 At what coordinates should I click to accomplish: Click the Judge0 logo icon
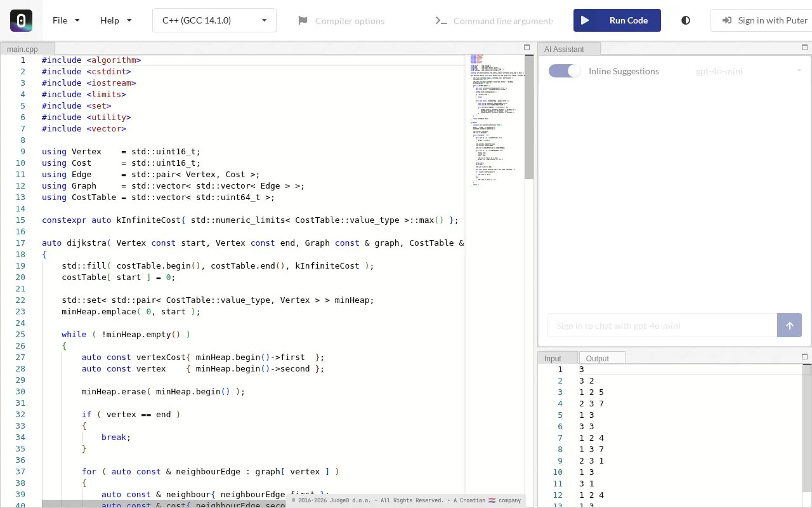coord(21,20)
